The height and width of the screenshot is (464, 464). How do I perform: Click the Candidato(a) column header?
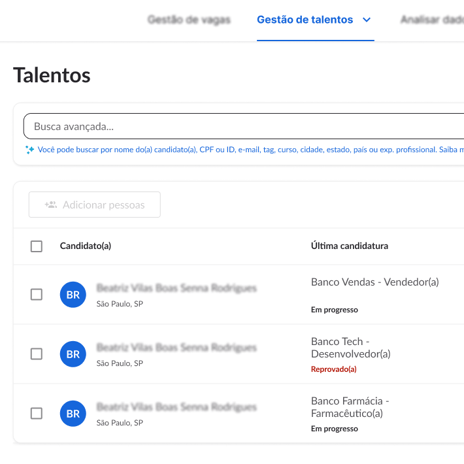click(x=86, y=246)
